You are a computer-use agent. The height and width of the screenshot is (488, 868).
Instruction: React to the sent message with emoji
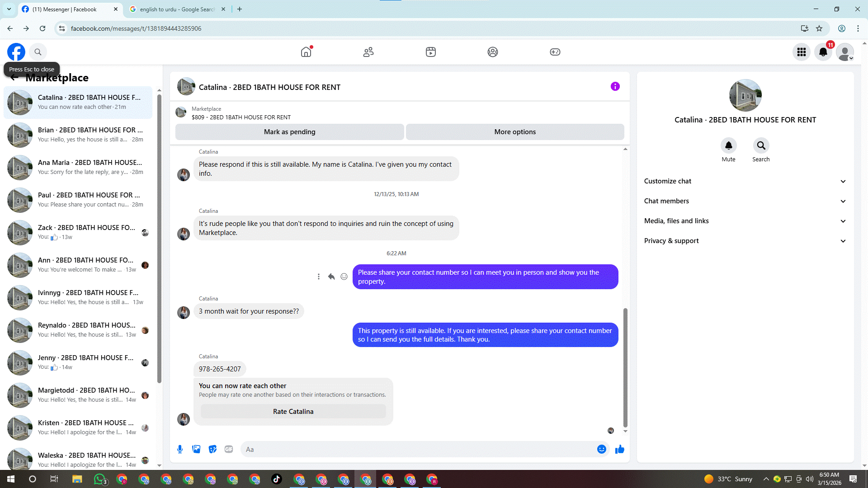pos(344,277)
